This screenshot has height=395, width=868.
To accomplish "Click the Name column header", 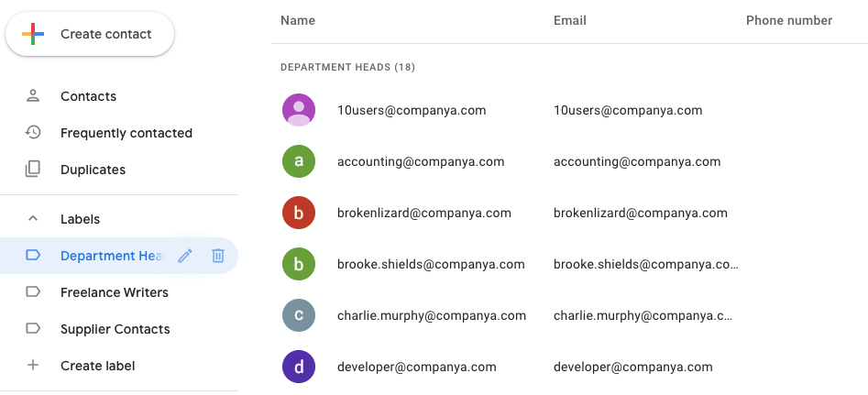I will point(298,20).
